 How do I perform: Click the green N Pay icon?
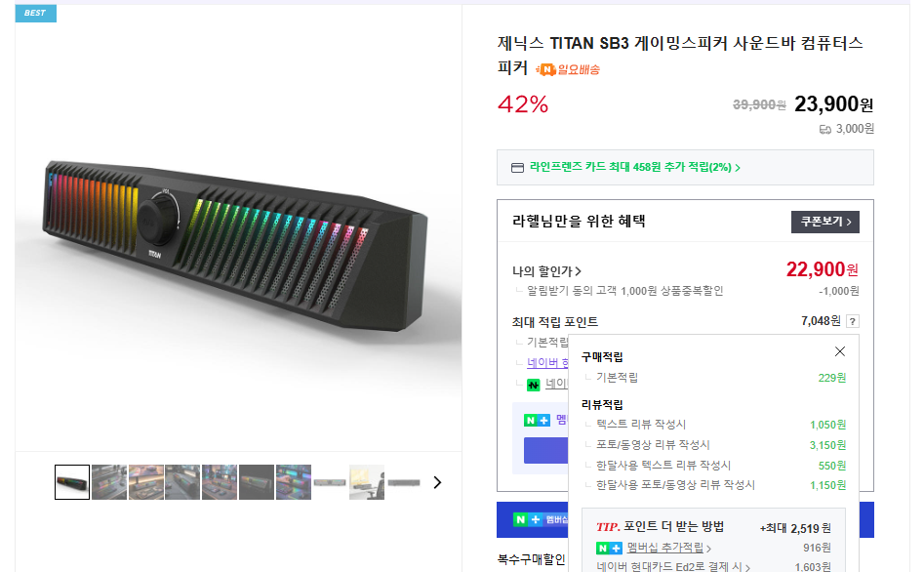[533, 384]
